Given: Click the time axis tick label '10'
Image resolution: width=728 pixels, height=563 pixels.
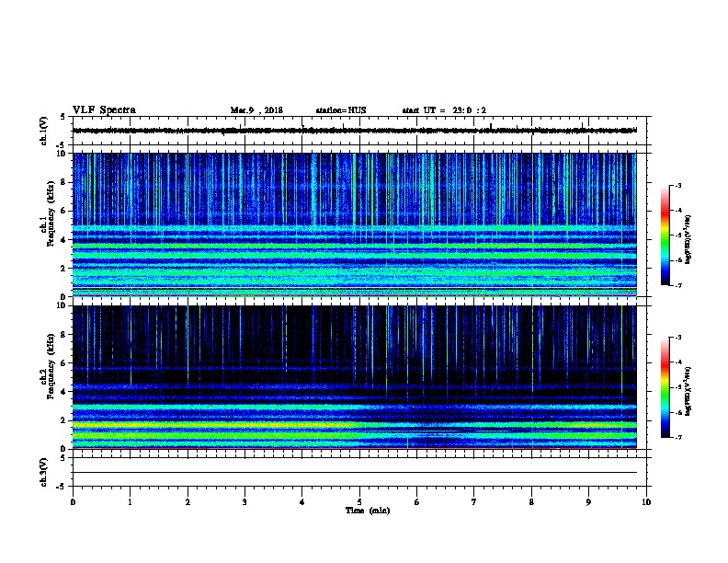Looking at the screenshot, I should coord(646,502).
